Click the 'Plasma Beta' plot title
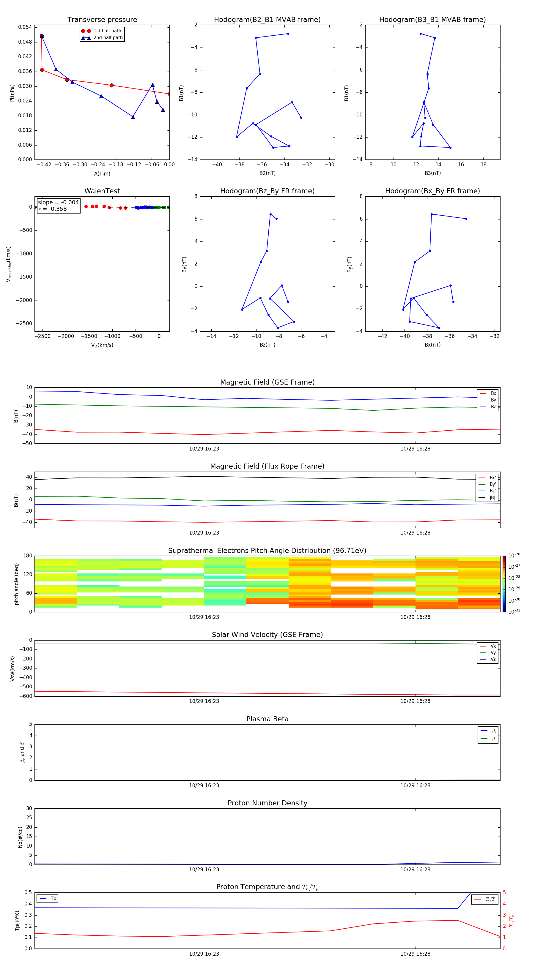This screenshot has height=980, width=535. 267,719
